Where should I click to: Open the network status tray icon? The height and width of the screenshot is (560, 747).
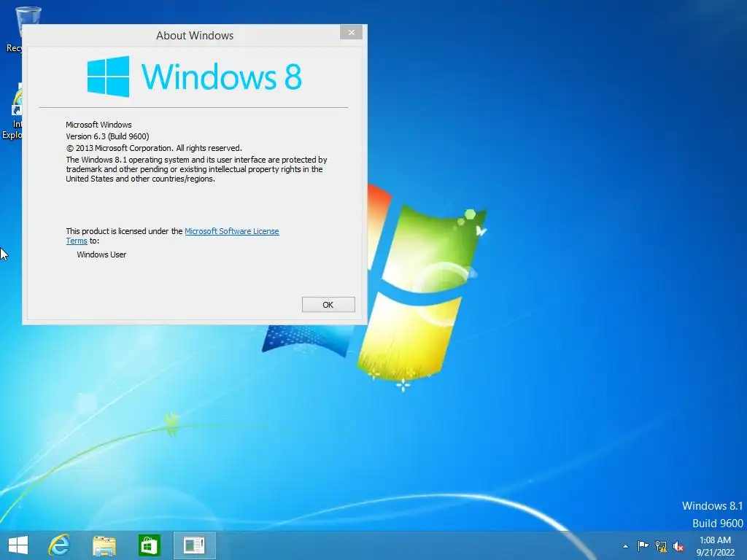tap(661, 546)
